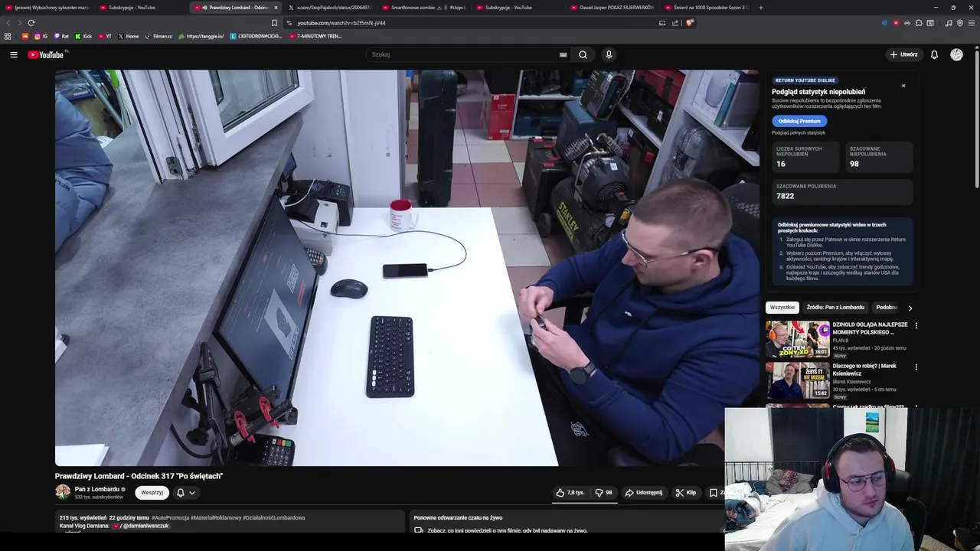Share this page from address bar

click(675, 23)
